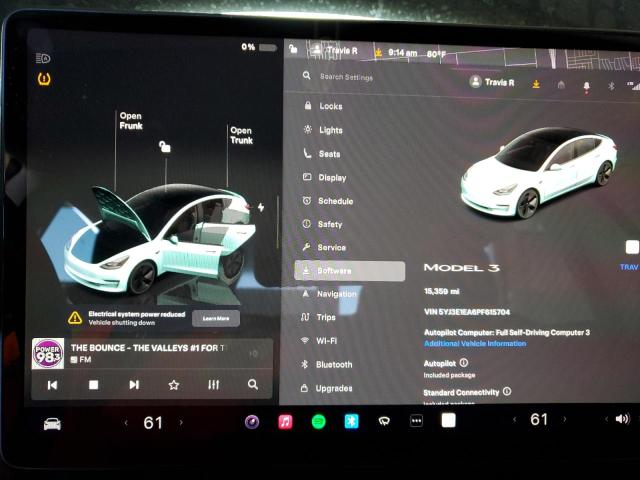The height and width of the screenshot is (480, 640).
Task: Open the Wi-Fi settings menu
Action: (319, 341)
